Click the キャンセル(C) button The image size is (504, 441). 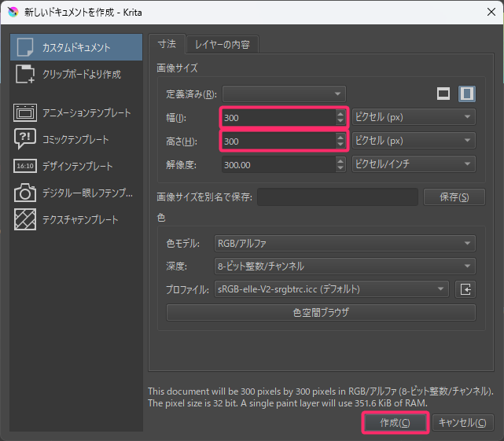(x=462, y=422)
